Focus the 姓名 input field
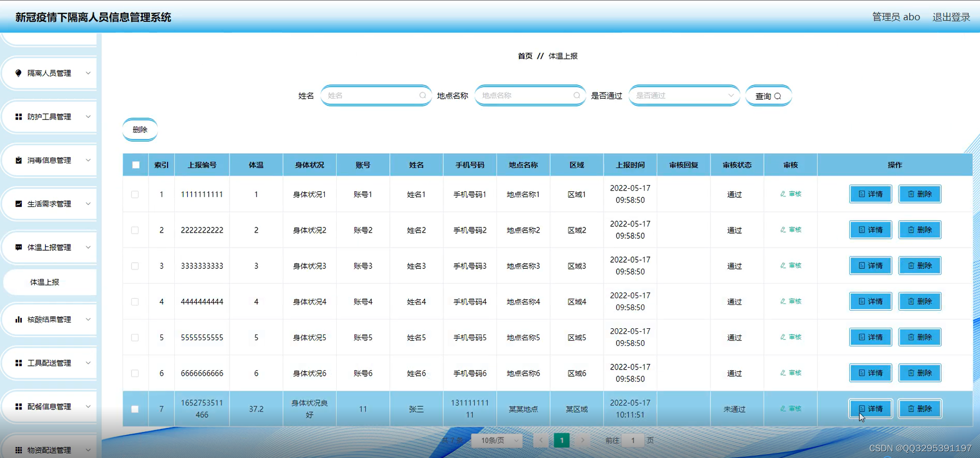 click(x=376, y=96)
